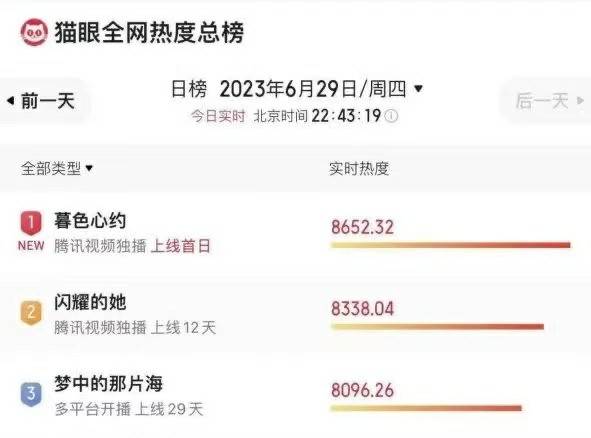The width and height of the screenshot is (591, 438).
Task: Open the date dropdown arrow after 周四
Action: pyautogui.click(x=418, y=89)
